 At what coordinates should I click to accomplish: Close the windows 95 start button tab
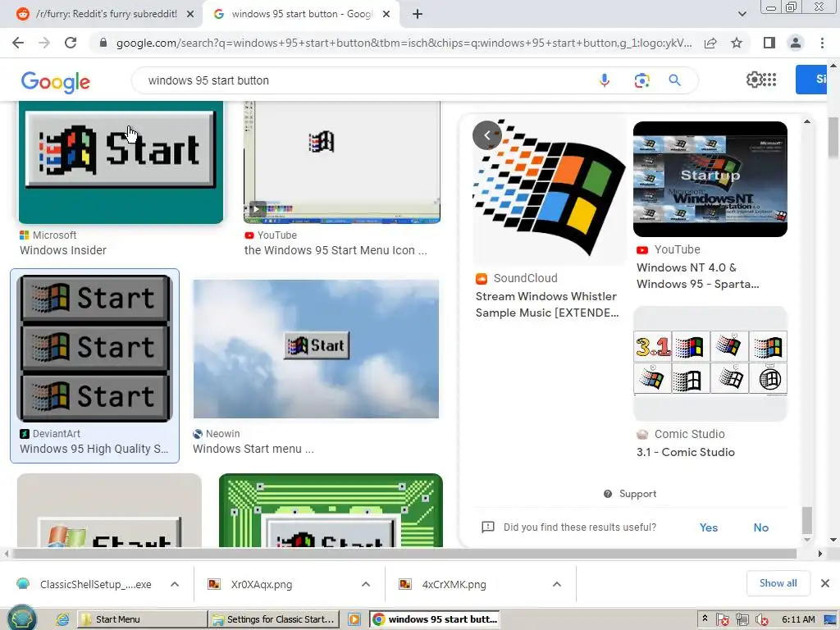coord(386,14)
